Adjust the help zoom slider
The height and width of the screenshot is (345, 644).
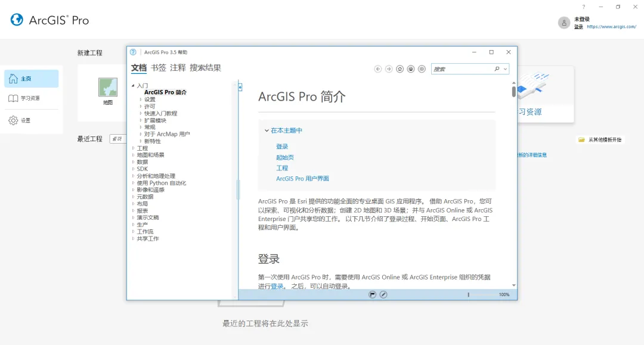click(468, 294)
